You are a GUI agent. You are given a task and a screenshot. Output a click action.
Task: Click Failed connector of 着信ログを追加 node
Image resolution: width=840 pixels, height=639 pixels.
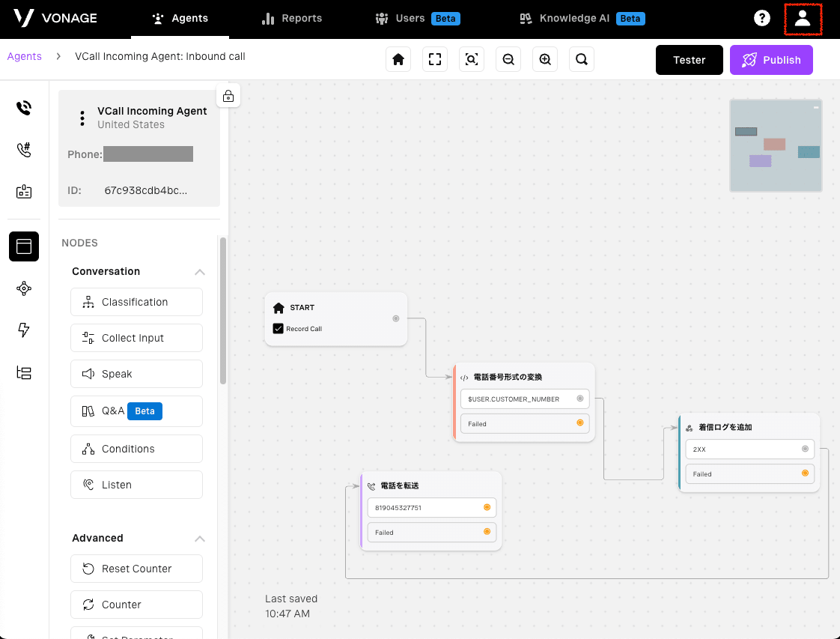[805, 473]
